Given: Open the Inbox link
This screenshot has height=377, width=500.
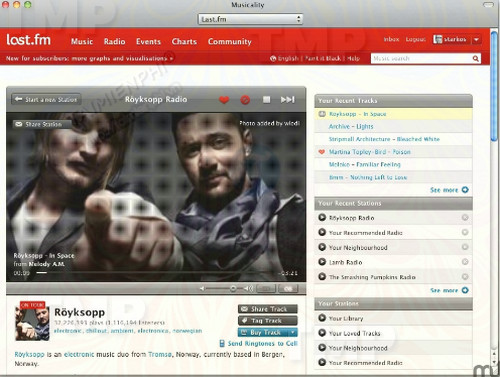Looking at the screenshot, I should point(391,39).
